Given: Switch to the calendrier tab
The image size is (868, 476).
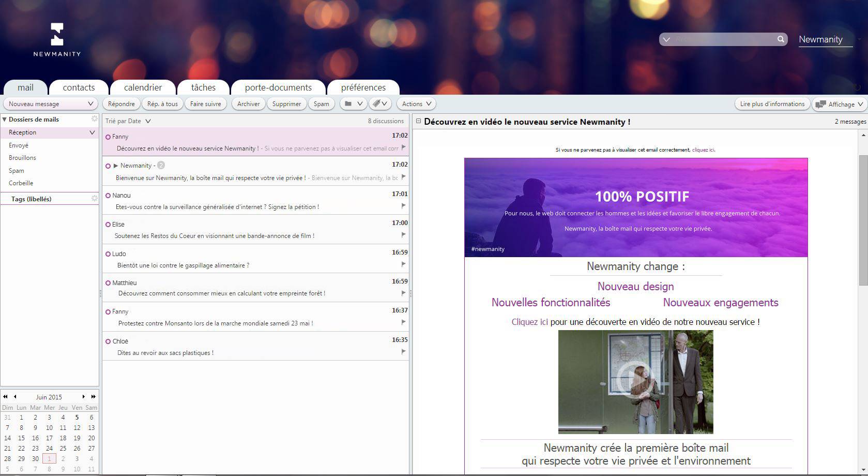Looking at the screenshot, I should point(143,87).
